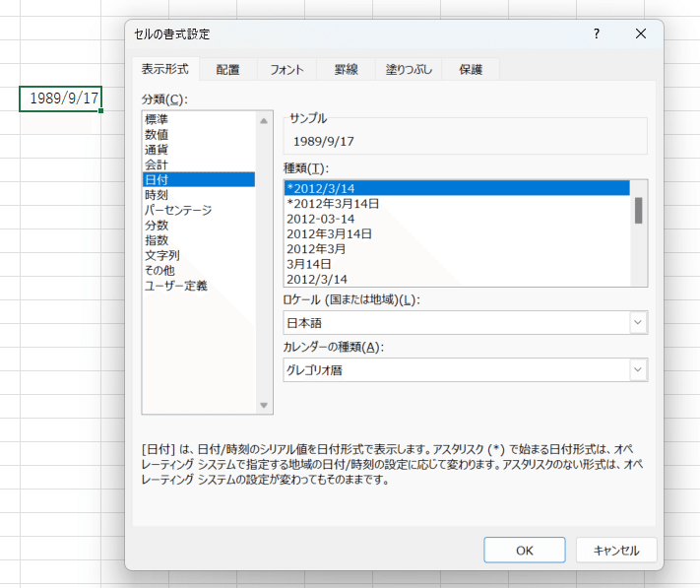Close the セルの書式設定 dialog
Viewport: 700px width, 588px height.
coord(641,33)
